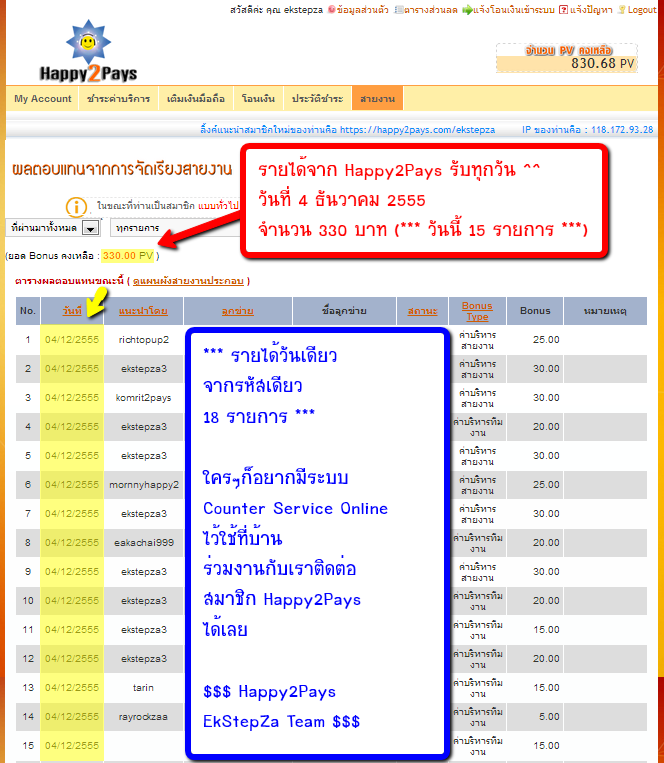This screenshot has height=763, width=664.
Task: Click the green arrow icon for แจ้งโอนเงินเข้าระบบ
Action: (x=467, y=10)
